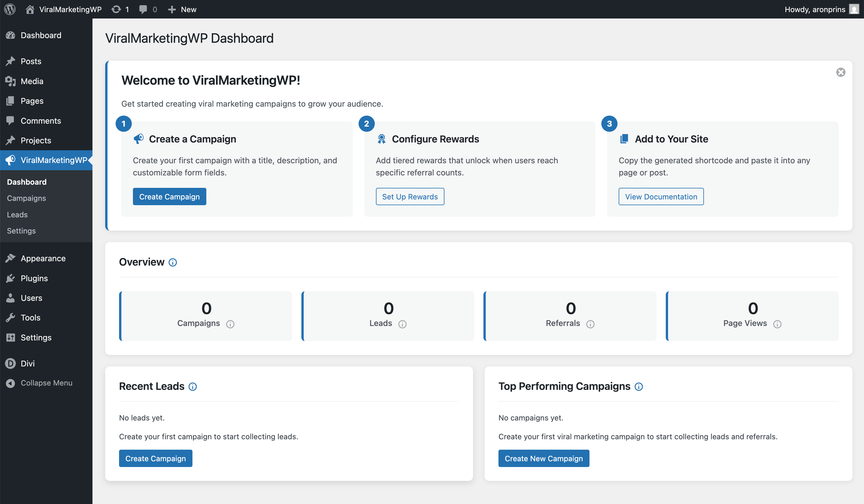Screen dimensions: 864x504
Task: Collapse the admin sidebar menu
Action: coord(46,383)
